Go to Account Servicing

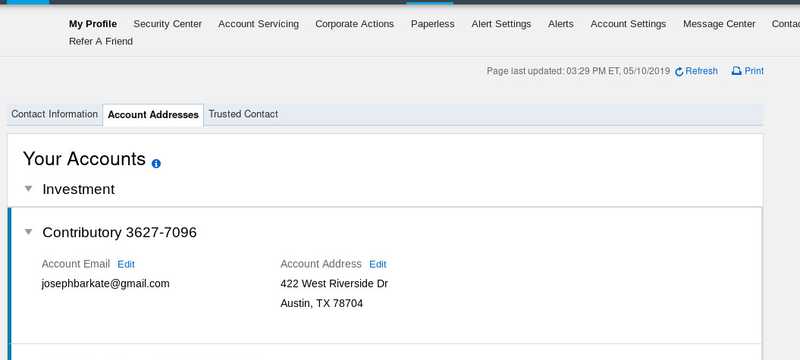tap(259, 24)
